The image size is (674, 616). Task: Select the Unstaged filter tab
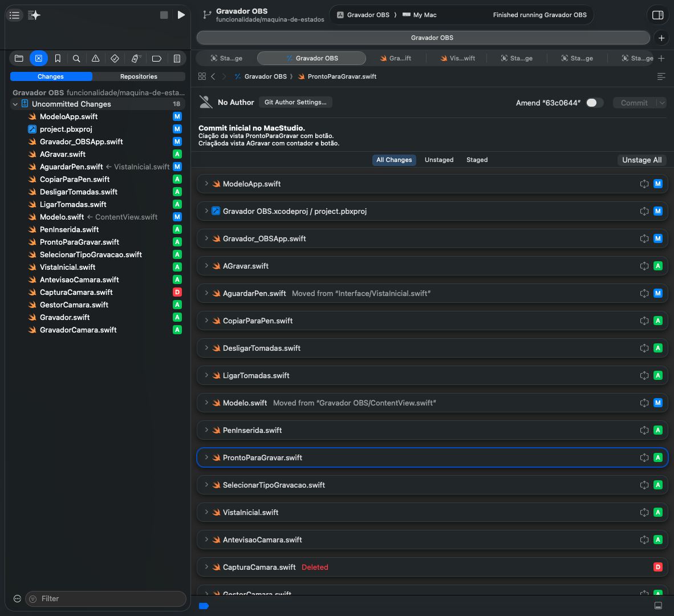pyautogui.click(x=439, y=160)
